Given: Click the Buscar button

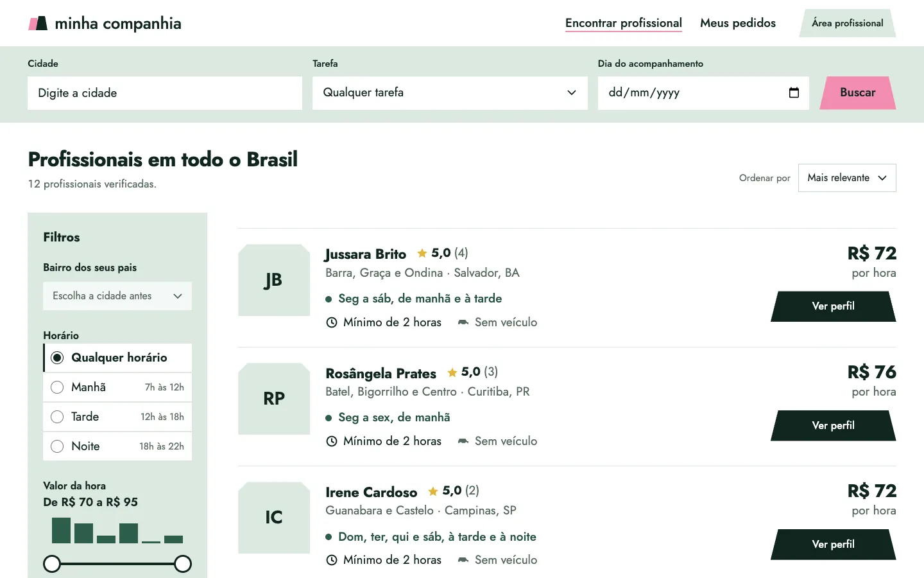Looking at the screenshot, I should tap(858, 92).
